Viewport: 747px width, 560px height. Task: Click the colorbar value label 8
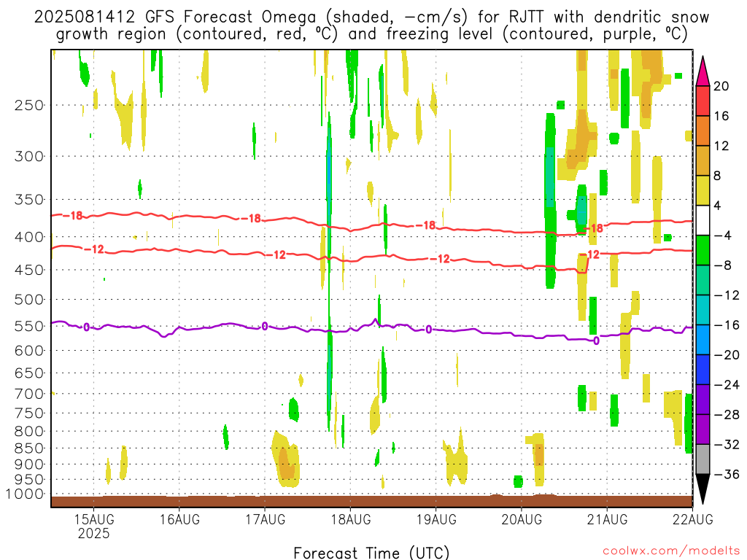point(717,176)
